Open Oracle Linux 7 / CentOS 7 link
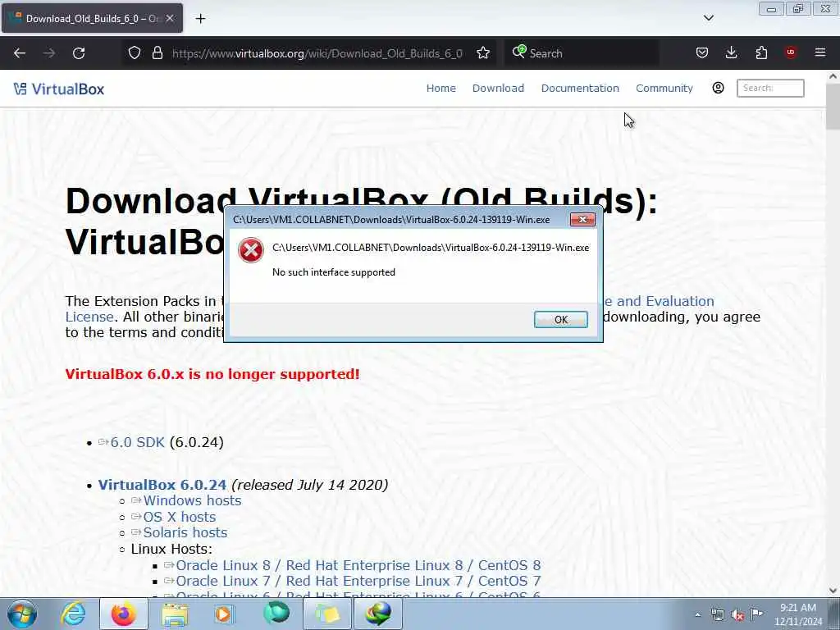 click(358, 582)
